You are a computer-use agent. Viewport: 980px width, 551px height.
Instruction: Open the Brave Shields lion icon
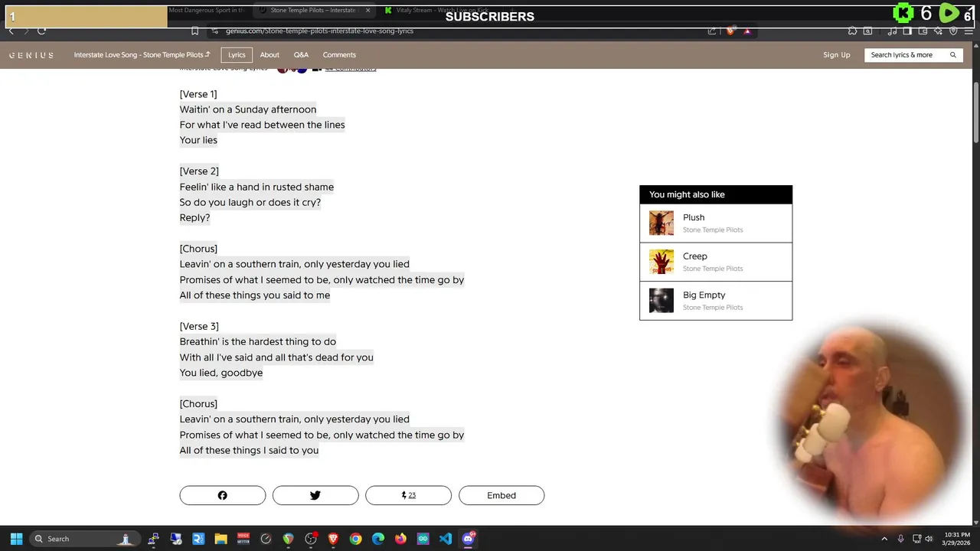click(x=730, y=31)
